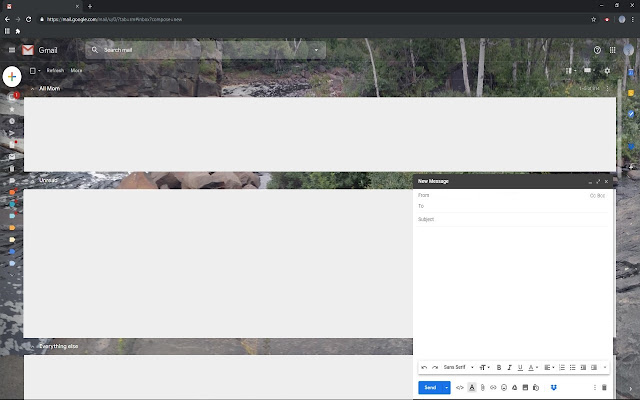Open the All Mail envelope icon in sidebar

pyautogui.click(x=12, y=157)
